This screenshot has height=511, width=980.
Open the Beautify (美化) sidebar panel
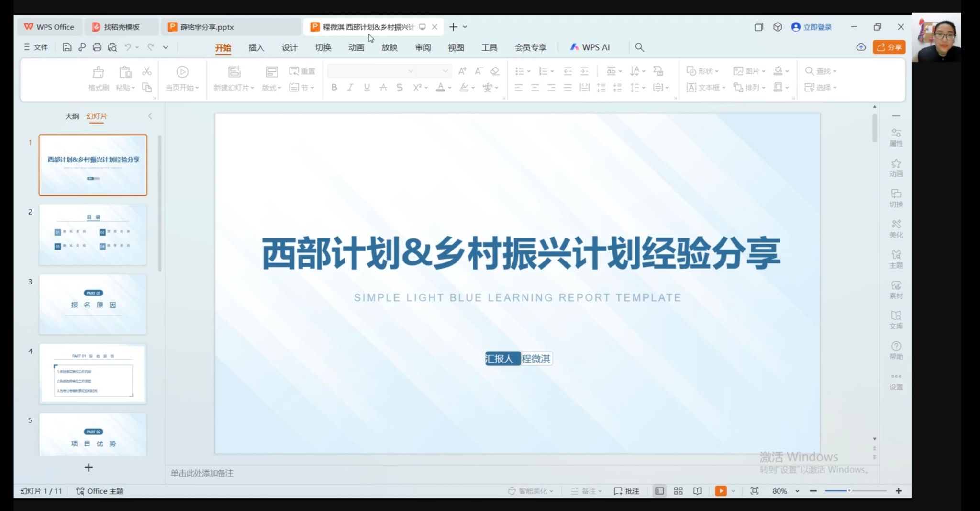[896, 229]
